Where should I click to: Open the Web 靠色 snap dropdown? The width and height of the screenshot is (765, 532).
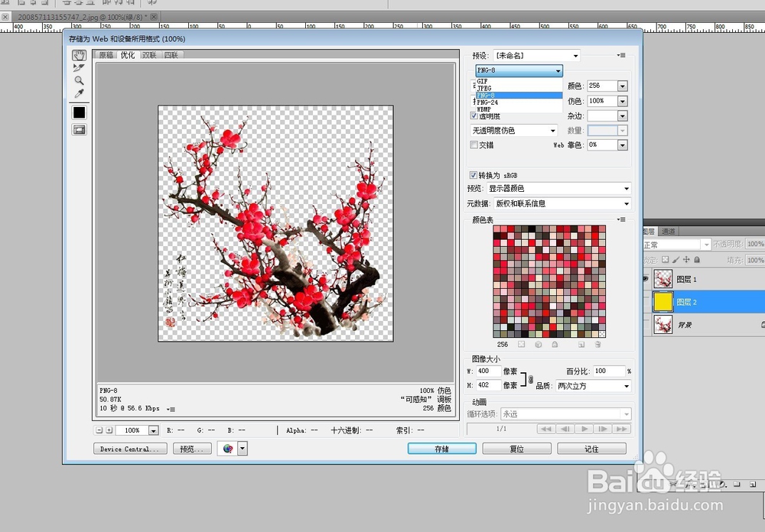[623, 144]
